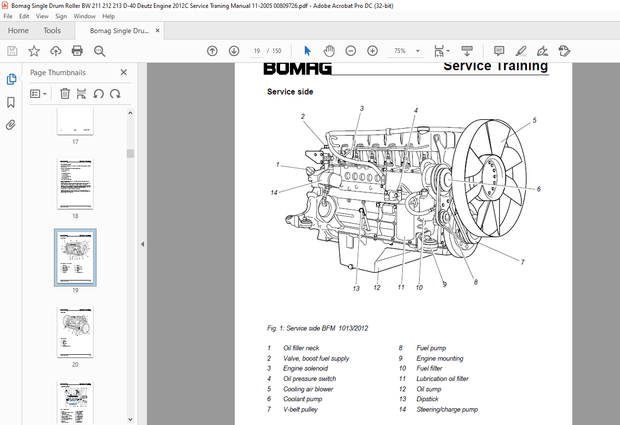
Task: Click the page number field showing 19
Action: (x=257, y=51)
